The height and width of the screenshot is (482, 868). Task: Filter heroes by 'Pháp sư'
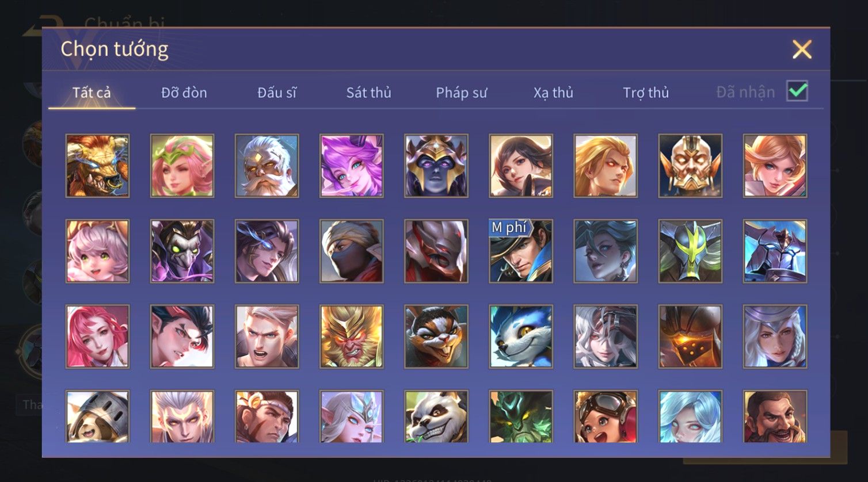click(x=462, y=93)
